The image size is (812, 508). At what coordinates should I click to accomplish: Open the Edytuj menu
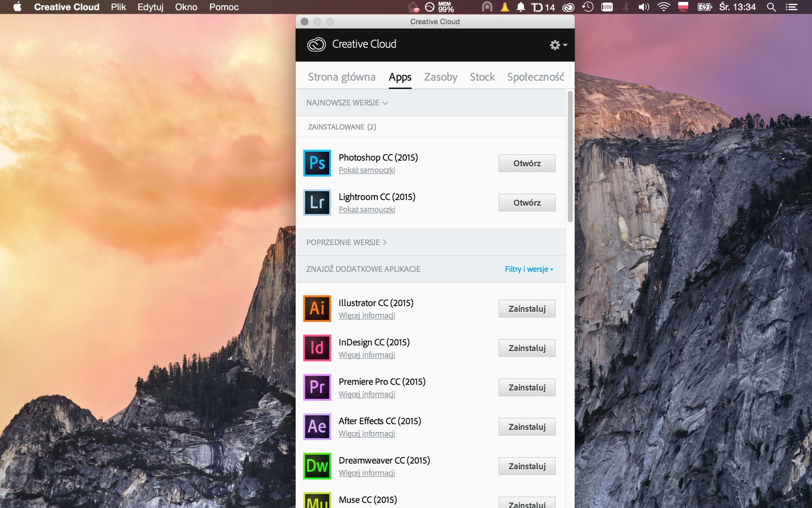[151, 7]
